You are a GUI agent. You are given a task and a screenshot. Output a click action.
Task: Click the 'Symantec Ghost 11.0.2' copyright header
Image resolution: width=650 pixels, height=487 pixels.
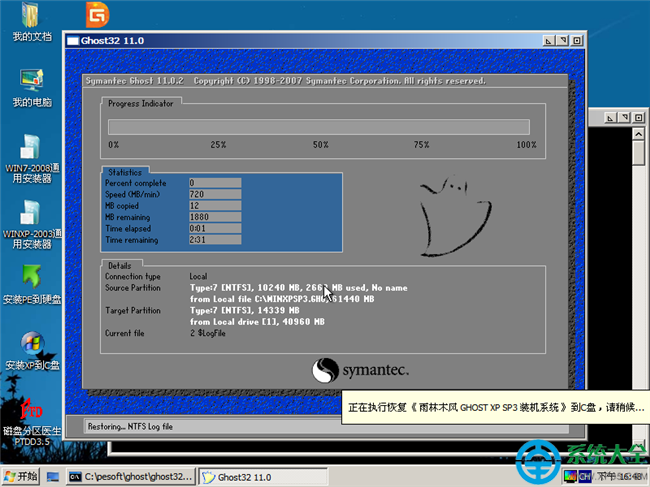coord(286,81)
